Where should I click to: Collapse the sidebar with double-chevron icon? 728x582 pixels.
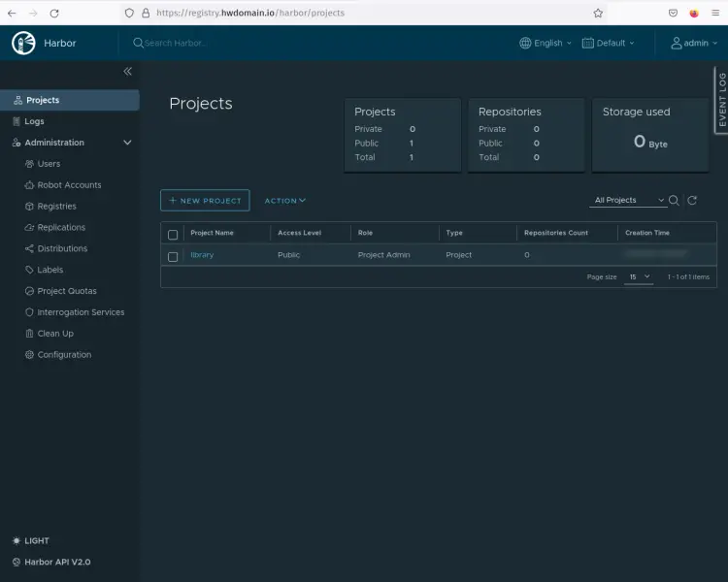[x=127, y=72]
